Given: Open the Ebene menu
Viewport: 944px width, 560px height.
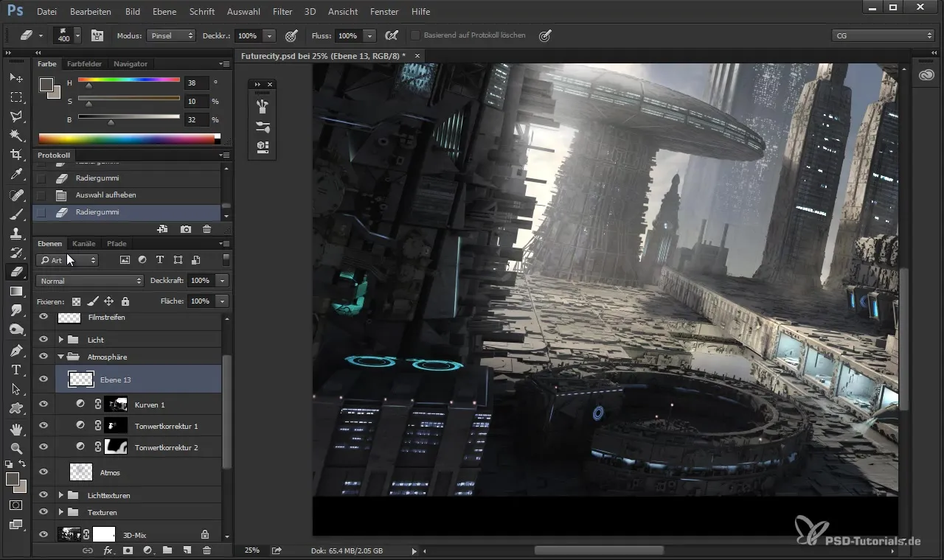Looking at the screenshot, I should tap(164, 12).
